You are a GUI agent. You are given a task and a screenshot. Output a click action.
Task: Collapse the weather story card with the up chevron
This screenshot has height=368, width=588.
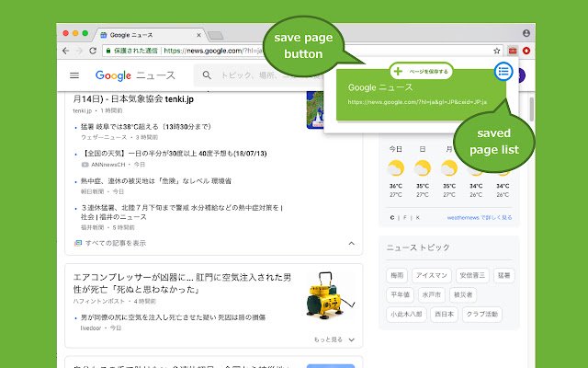pyautogui.click(x=351, y=243)
